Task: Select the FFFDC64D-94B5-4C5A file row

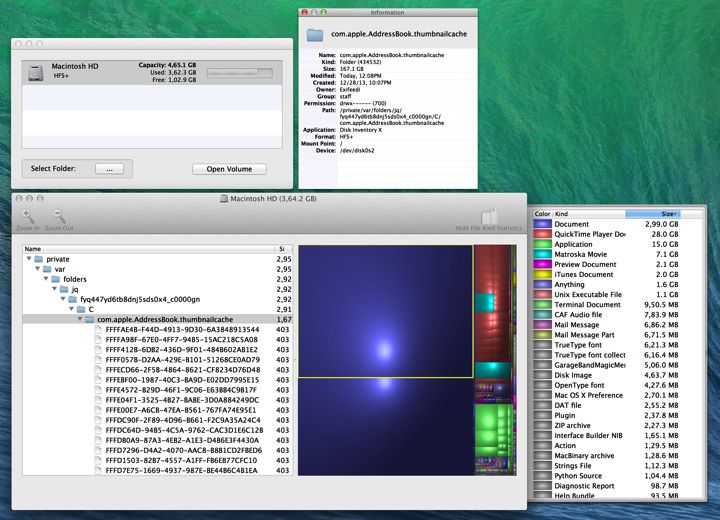Action: click(157, 430)
